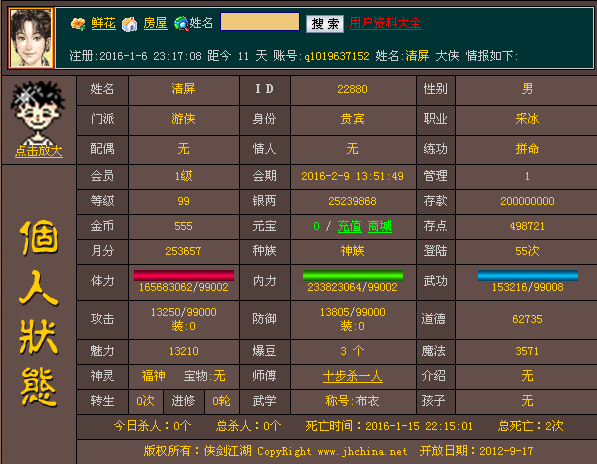Click the 魅力 value 13210
The width and height of the screenshot is (597, 464).
pyautogui.click(x=184, y=351)
